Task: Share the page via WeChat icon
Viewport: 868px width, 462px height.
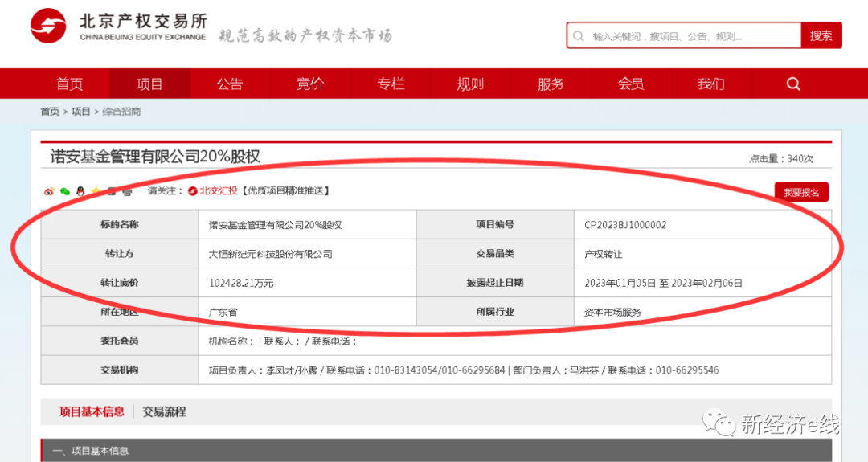Action: pos(65,191)
